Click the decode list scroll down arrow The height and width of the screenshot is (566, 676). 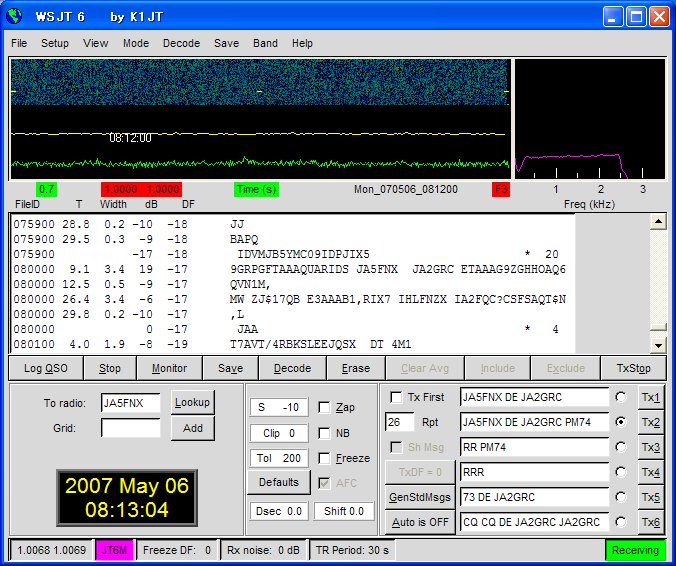click(658, 345)
